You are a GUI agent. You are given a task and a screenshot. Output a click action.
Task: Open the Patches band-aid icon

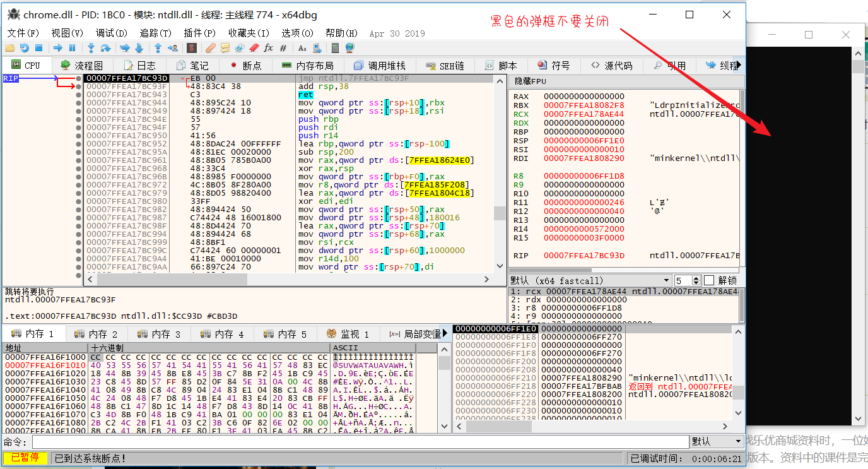tap(210, 48)
